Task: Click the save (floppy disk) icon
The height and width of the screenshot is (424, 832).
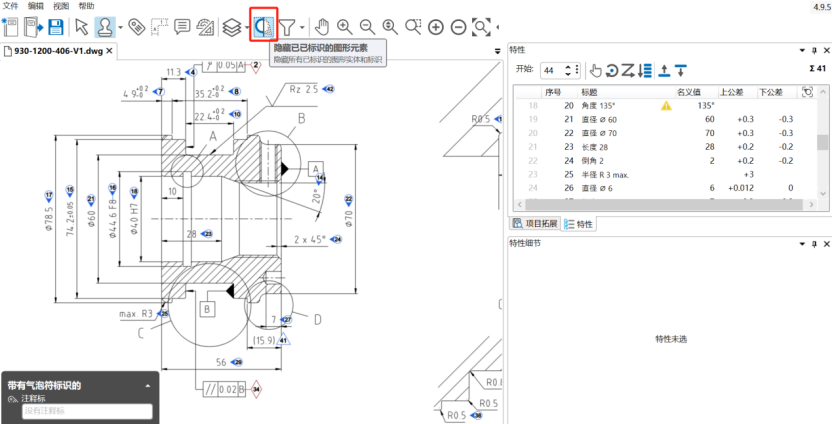Action: [x=57, y=27]
